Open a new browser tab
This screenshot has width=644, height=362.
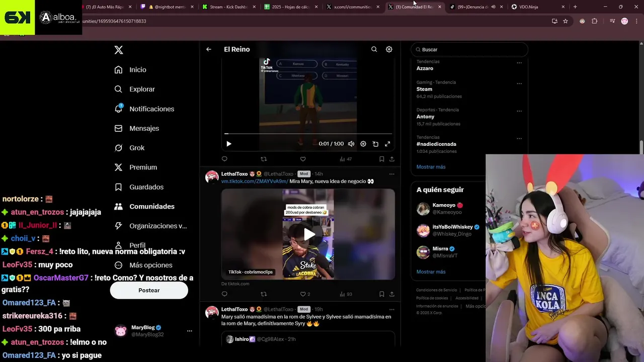(x=575, y=7)
